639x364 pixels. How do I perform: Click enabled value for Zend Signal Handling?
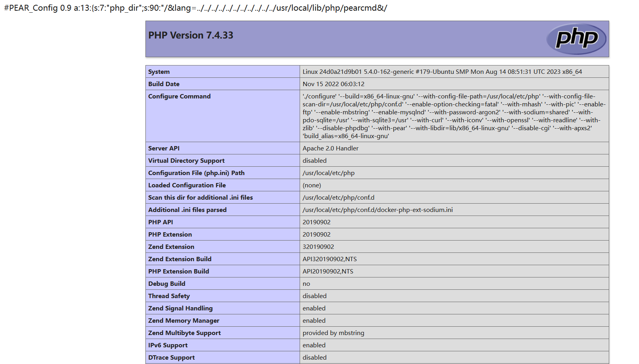(x=314, y=308)
